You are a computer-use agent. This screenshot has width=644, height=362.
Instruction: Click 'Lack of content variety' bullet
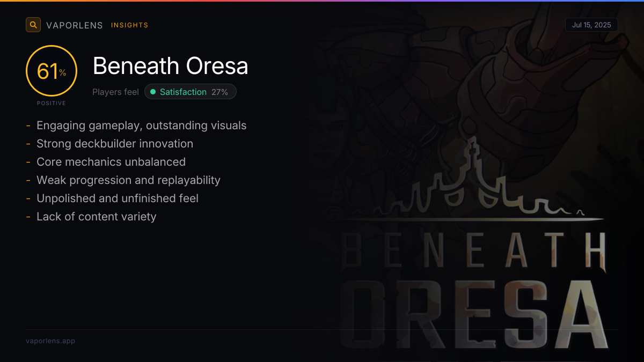96,217
